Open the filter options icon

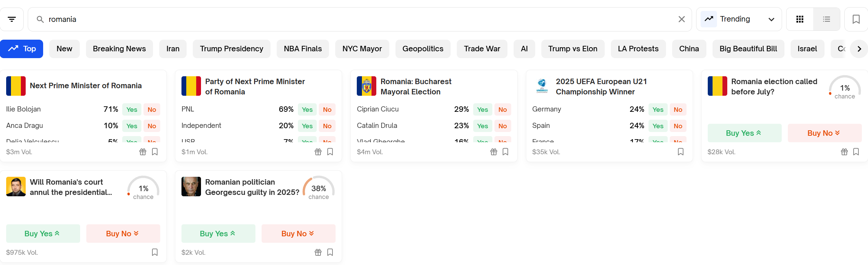[x=12, y=19]
